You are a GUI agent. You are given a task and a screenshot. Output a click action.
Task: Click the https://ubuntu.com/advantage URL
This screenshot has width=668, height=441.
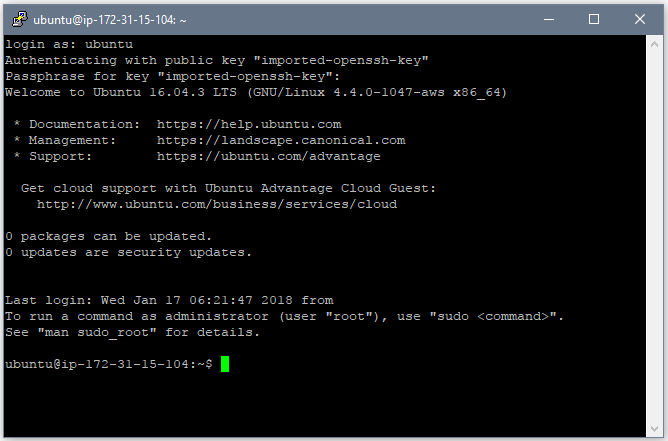[x=269, y=156]
